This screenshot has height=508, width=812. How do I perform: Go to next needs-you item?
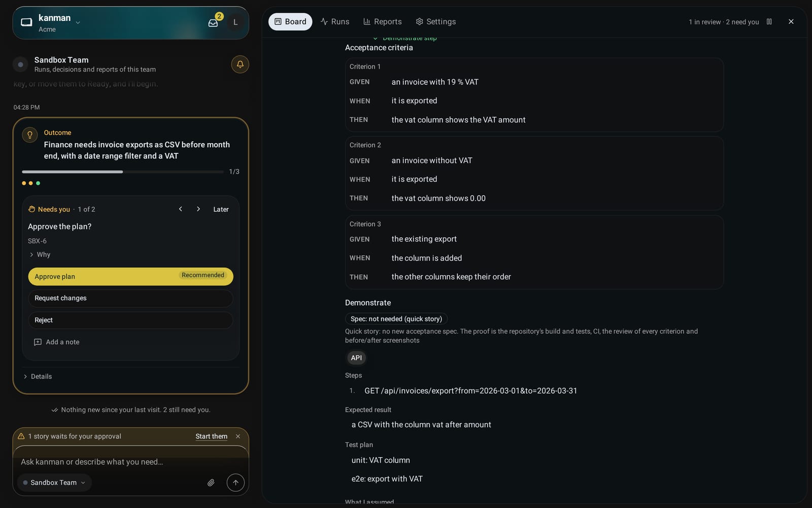pos(198,209)
